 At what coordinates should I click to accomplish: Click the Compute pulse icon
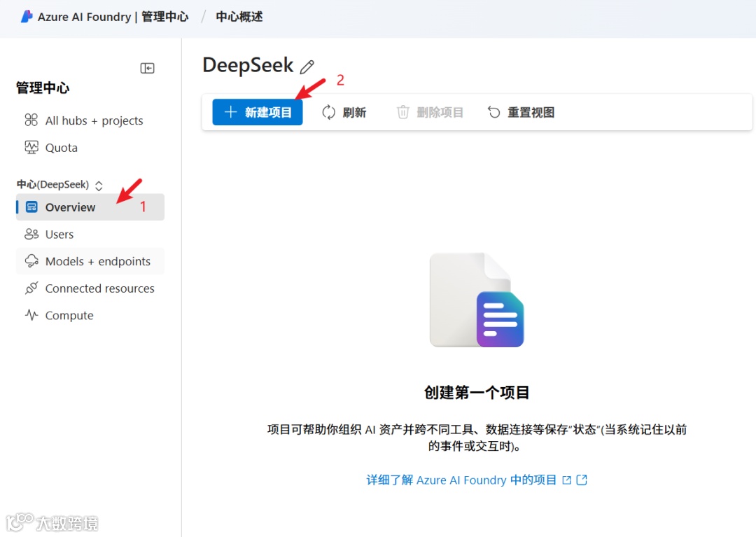pyautogui.click(x=31, y=315)
